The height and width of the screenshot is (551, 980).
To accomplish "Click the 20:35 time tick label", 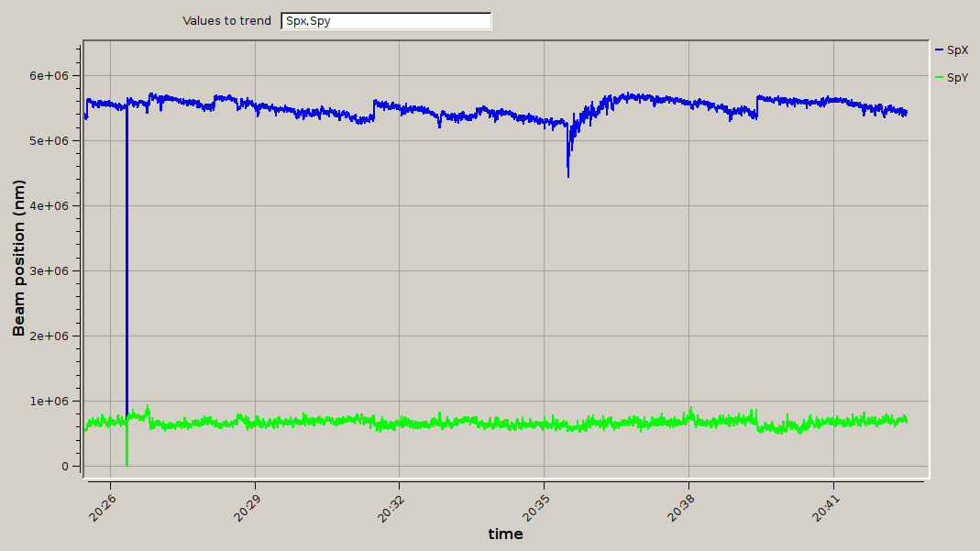I will pos(535,503).
